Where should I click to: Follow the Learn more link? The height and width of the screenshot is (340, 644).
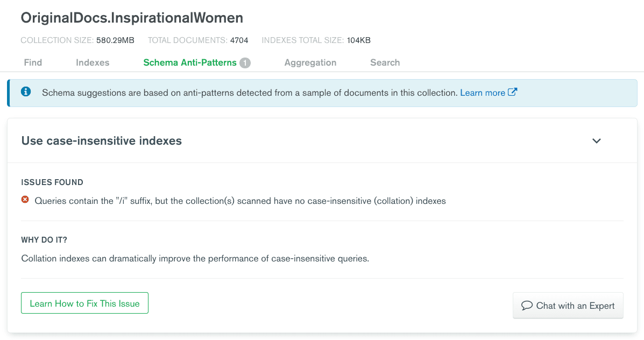(482, 93)
